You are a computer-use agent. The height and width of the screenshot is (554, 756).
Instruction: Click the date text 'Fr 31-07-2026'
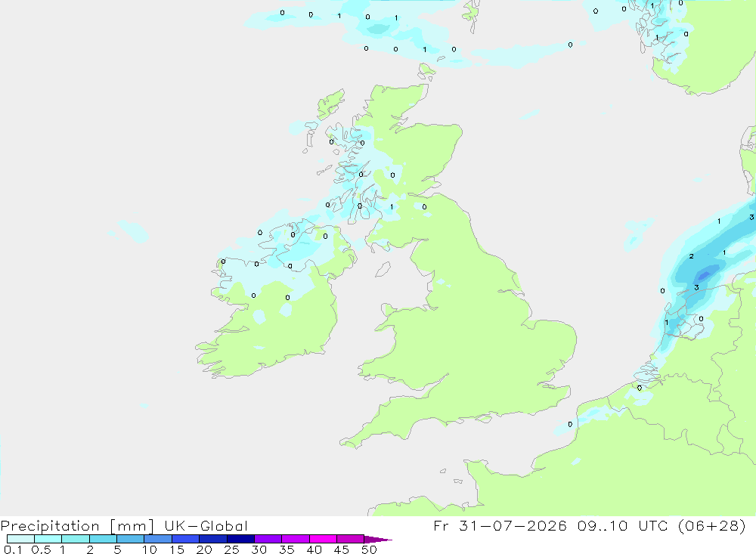[x=500, y=525]
